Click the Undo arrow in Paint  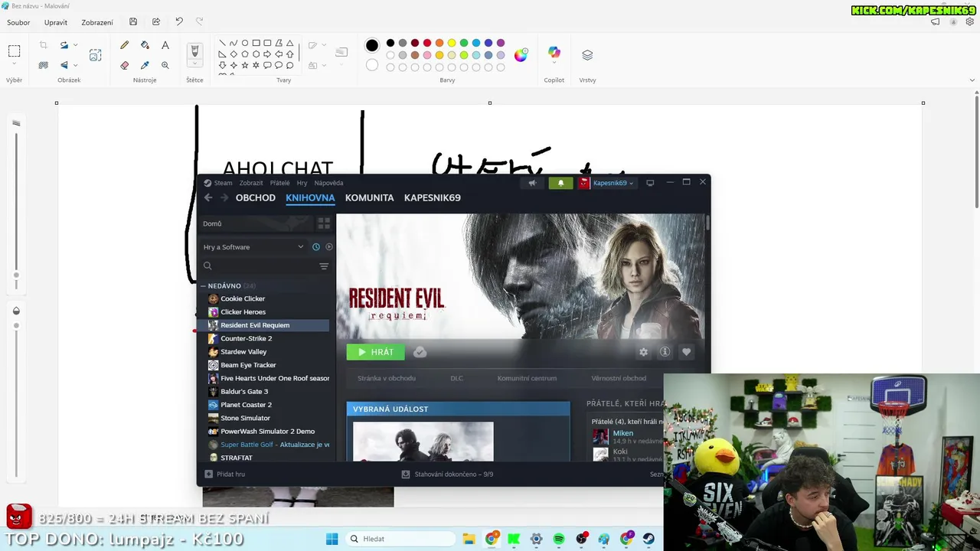click(178, 22)
